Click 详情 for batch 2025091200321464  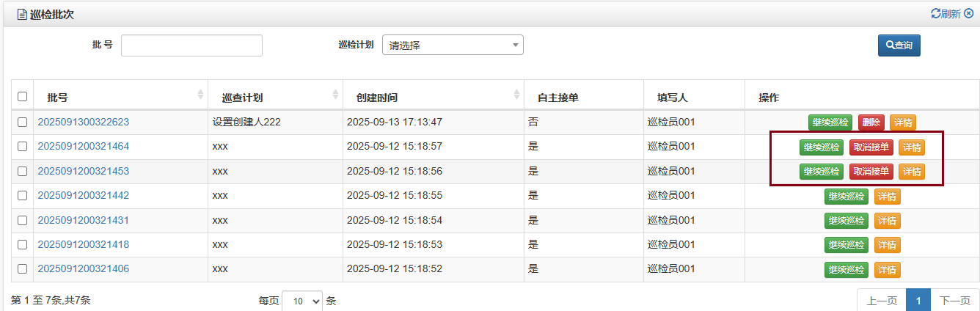click(912, 147)
